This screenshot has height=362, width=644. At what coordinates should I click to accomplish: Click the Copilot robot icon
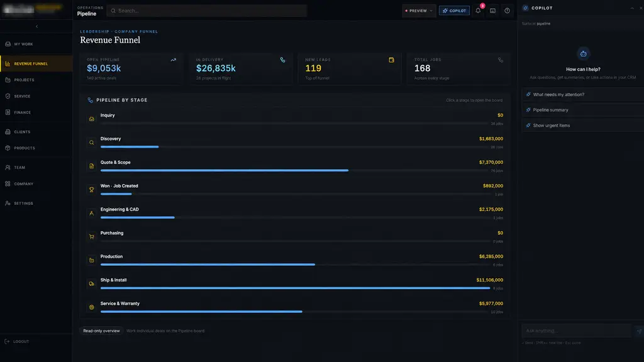coord(583,54)
